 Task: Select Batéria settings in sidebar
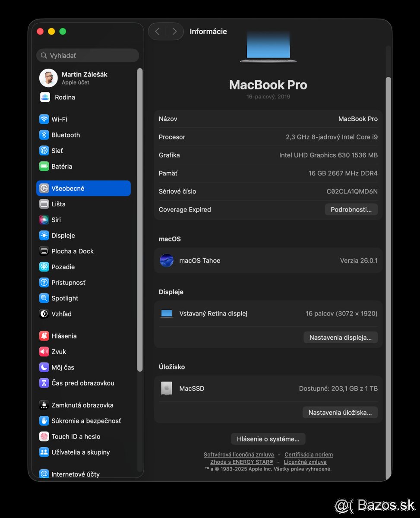click(62, 166)
